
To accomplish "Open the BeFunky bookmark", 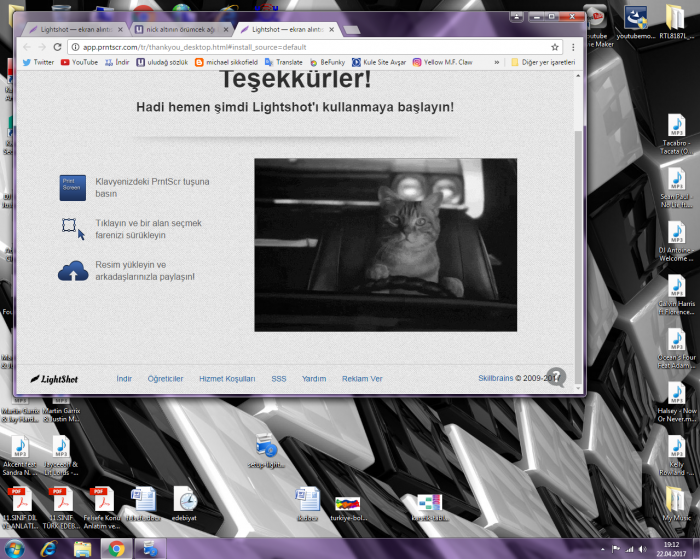I will [x=327, y=62].
